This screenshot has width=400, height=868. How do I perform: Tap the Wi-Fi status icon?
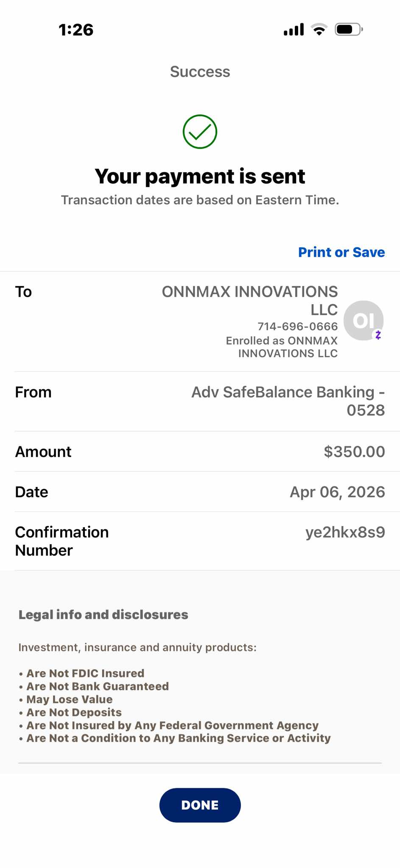point(319,29)
